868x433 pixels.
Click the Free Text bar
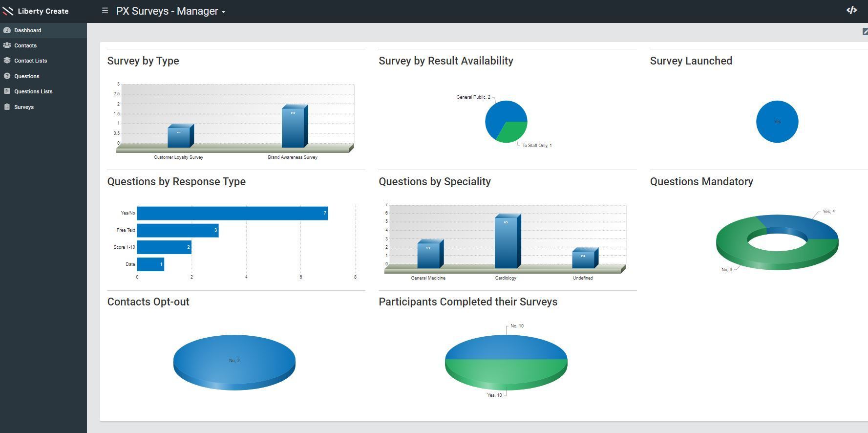(x=177, y=230)
